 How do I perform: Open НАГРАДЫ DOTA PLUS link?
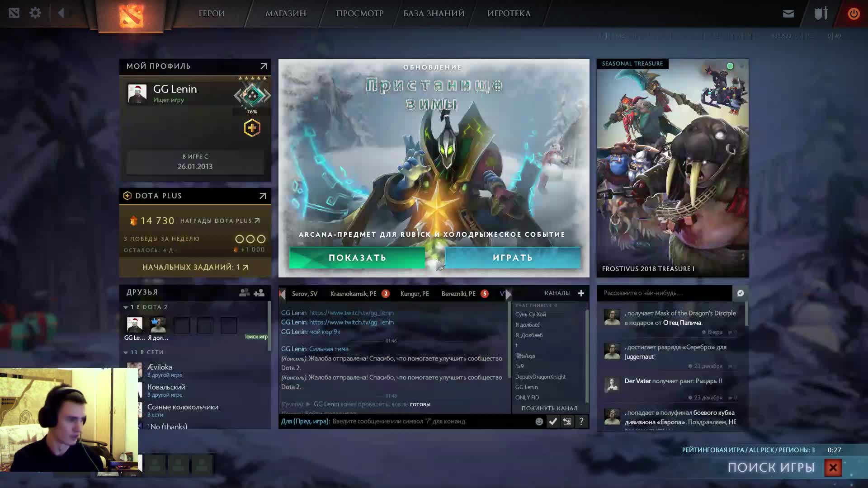click(220, 221)
